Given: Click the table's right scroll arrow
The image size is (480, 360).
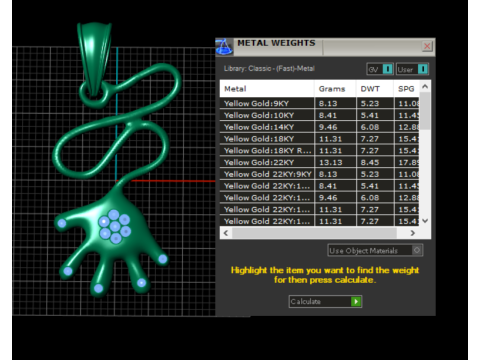Looking at the screenshot, I should pyautogui.click(x=413, y=233).
